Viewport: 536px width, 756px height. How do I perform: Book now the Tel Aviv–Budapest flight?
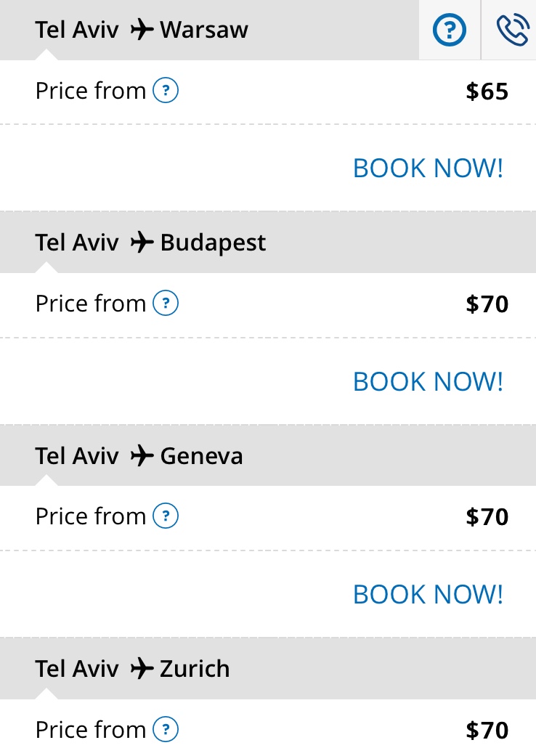click(x=428, y=381)
